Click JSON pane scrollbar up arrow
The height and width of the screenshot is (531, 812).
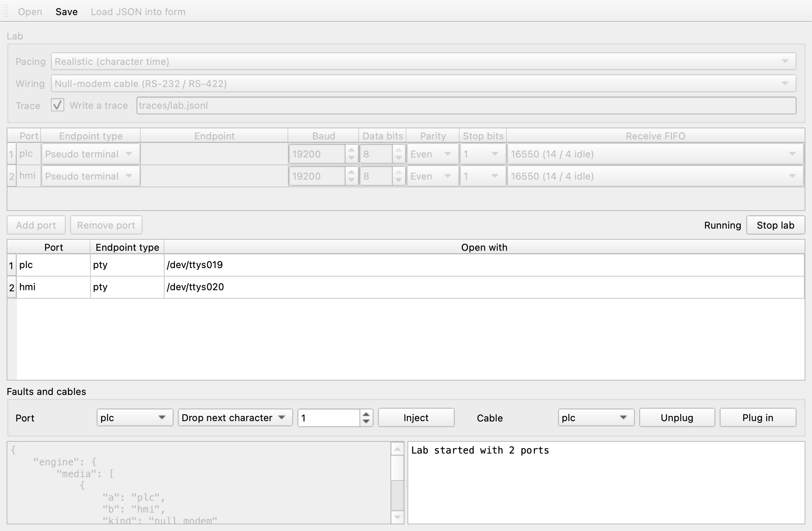click(x=398, y=449)
